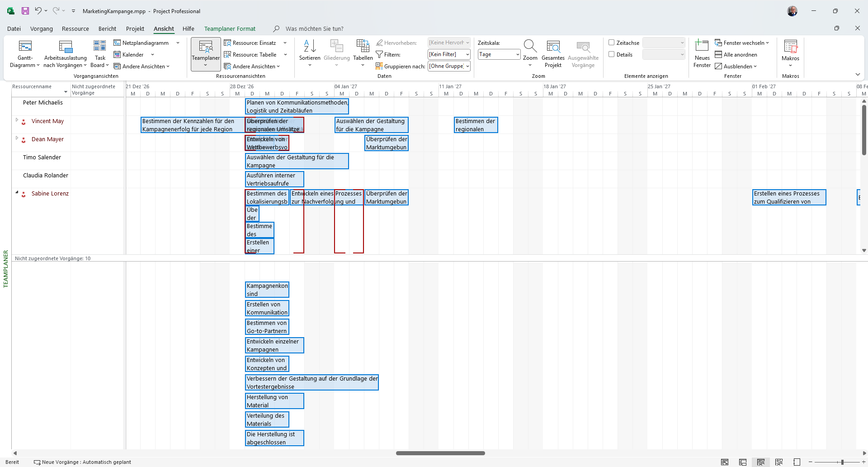868x467 pixels.
Task: Zoom to Gesamtes Projekt
Action: tap(553, 54)
